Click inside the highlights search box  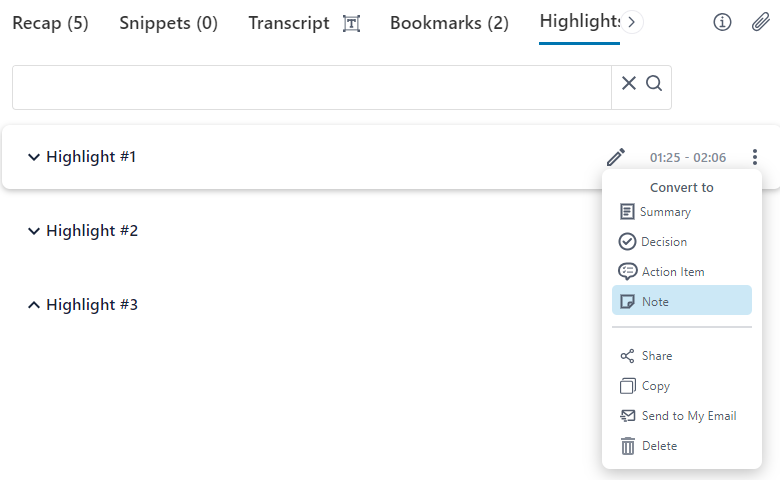coord(310,88)
